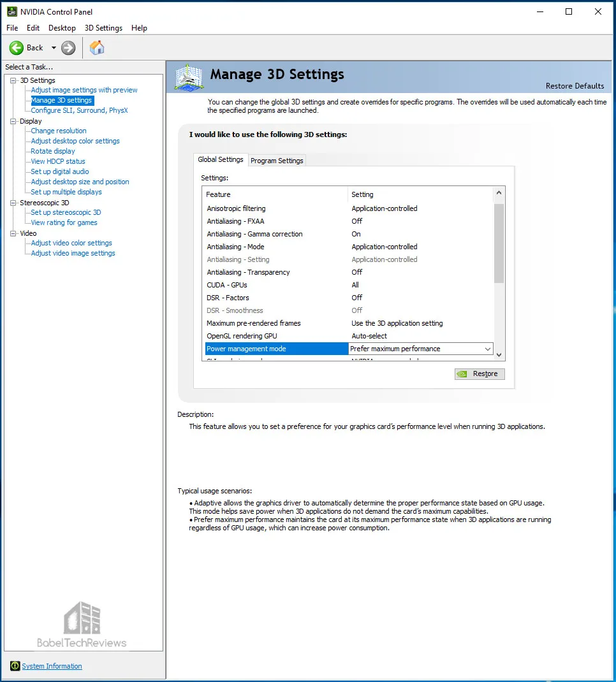Open Adjust desktop size and position
The width and height of the screenshot is (616, 682).
tap(80, 182)
